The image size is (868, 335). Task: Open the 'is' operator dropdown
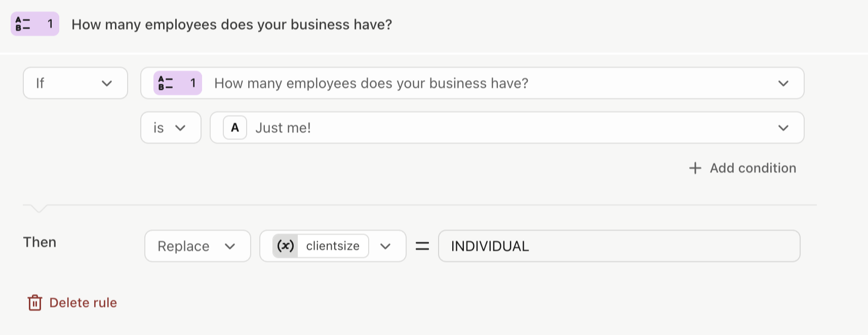pyautogui.click(x=171, y=128)
